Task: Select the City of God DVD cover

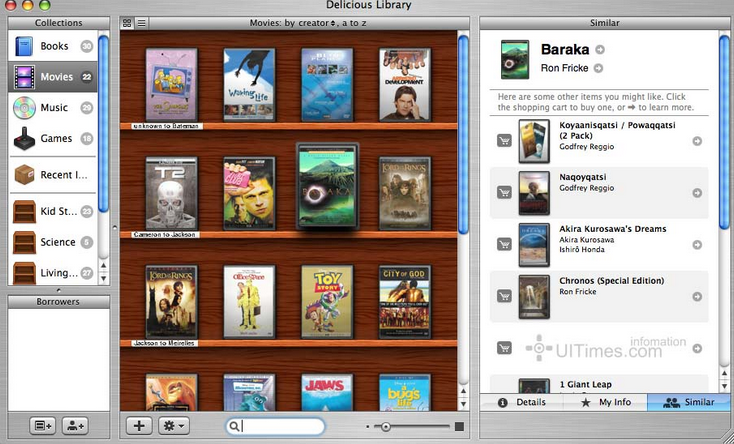Action: point(404,302)
